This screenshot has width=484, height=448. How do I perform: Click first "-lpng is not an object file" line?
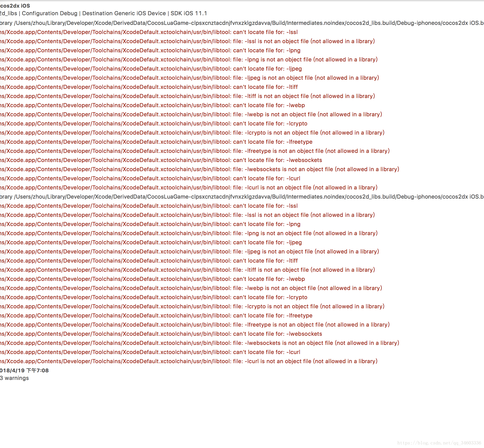[x=189, y=59]
